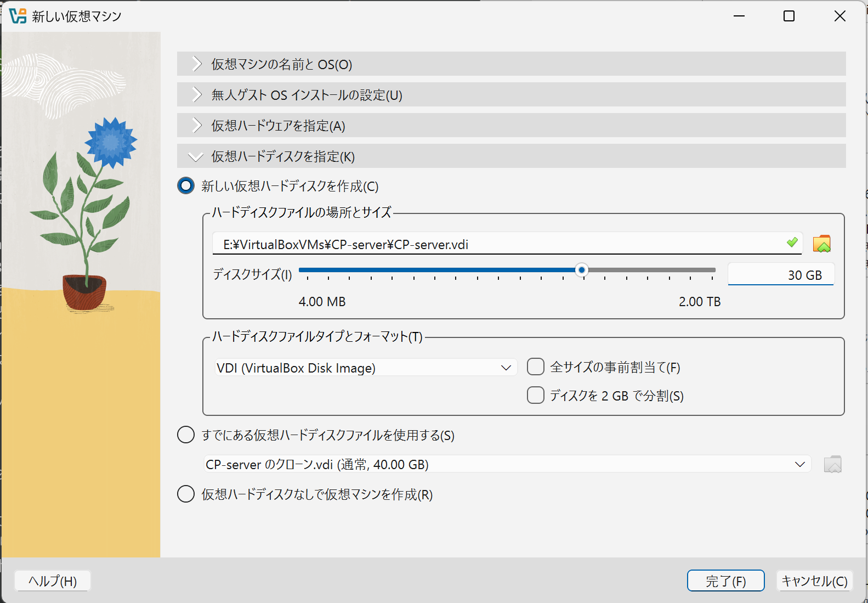Expand 仮想マシンの名前と OS section
This screenshot has width=868, height=603.
[x=511, y=64]
